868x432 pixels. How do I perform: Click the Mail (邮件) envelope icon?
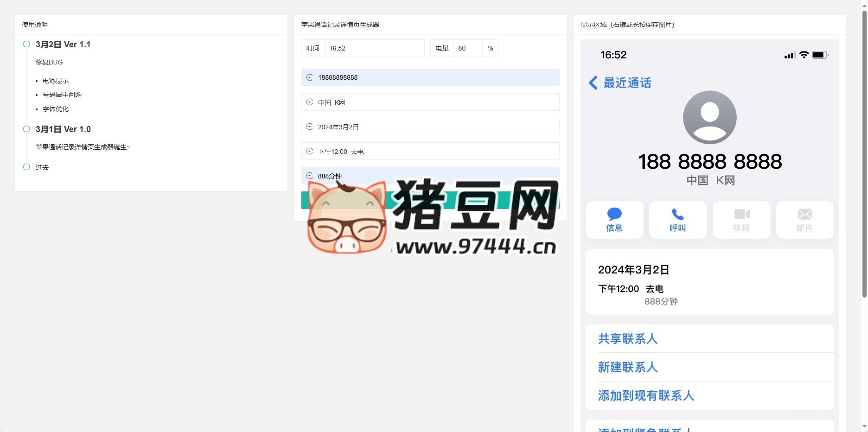point(804,214)
